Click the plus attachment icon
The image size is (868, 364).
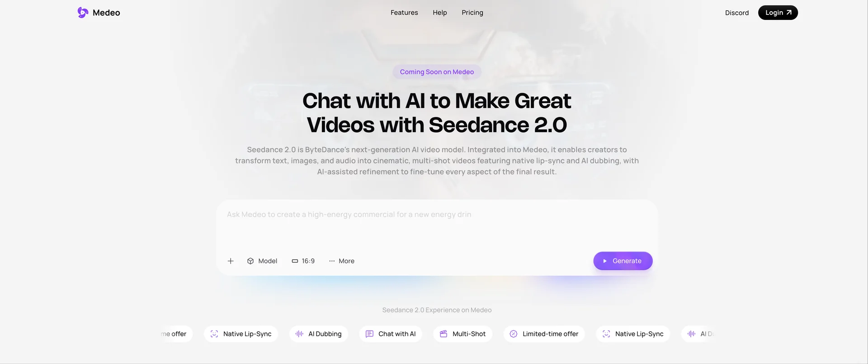(231, 261)
